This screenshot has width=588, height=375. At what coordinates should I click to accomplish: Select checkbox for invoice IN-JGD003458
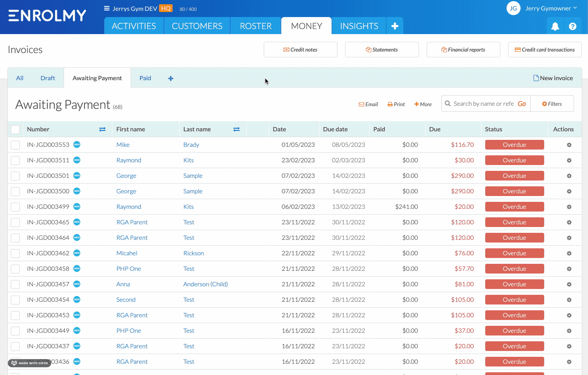[16, 269]
